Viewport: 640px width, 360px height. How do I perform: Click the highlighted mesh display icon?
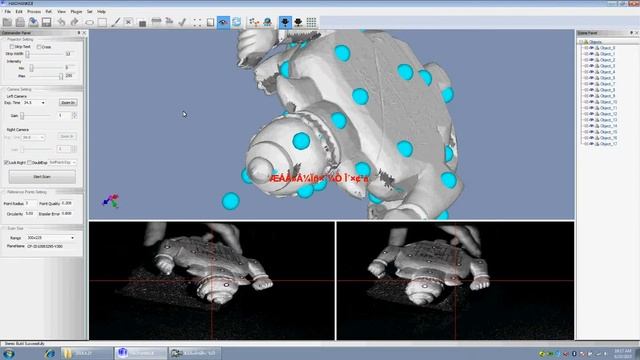point(285,22)
